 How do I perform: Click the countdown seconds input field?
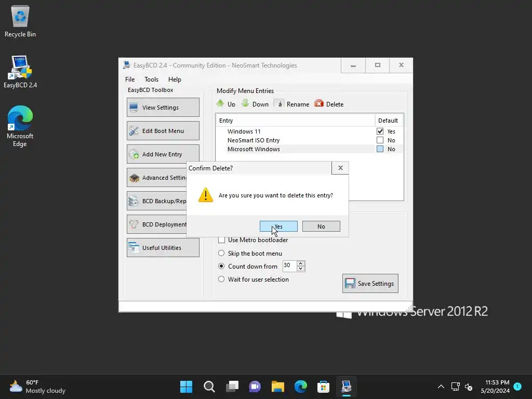pos(290,265)
